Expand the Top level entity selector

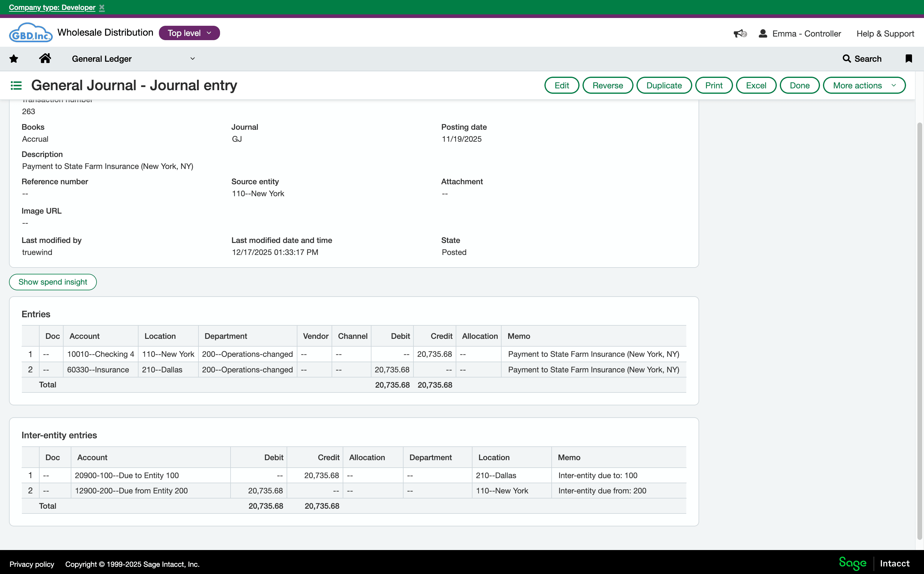coord(189,33)
